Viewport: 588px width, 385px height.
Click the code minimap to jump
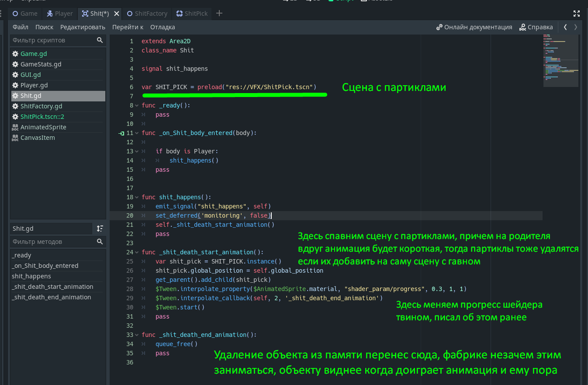tap(560, 61)
